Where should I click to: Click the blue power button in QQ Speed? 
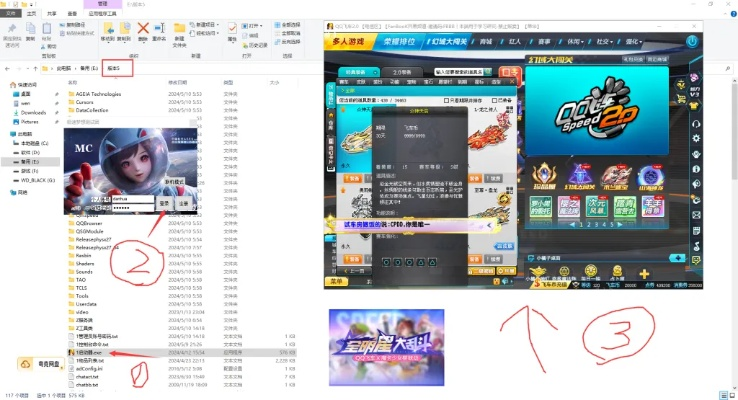[x=692, y=41]
